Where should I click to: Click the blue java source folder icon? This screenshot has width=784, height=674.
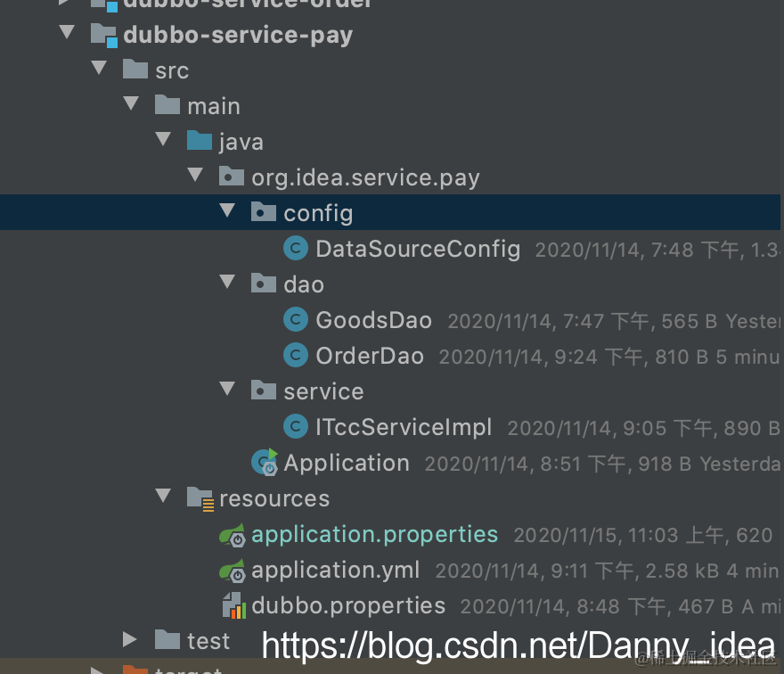click(x=200, y=140)
